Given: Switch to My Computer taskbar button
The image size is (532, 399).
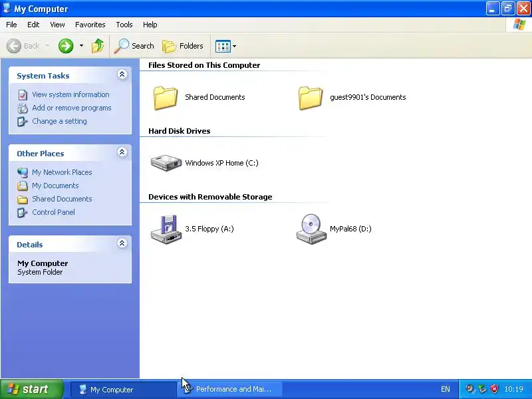Looking at the screenshot, I should [x=123, y=390].
